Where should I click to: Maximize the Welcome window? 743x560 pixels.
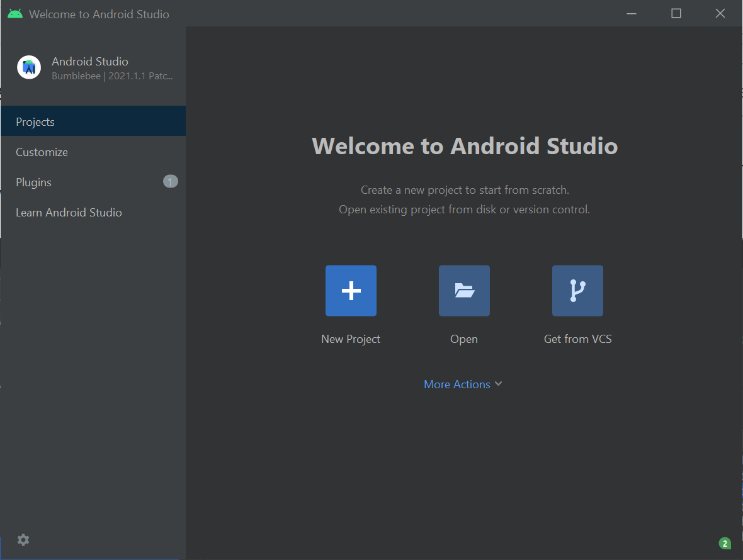click(x=676, y=13)
